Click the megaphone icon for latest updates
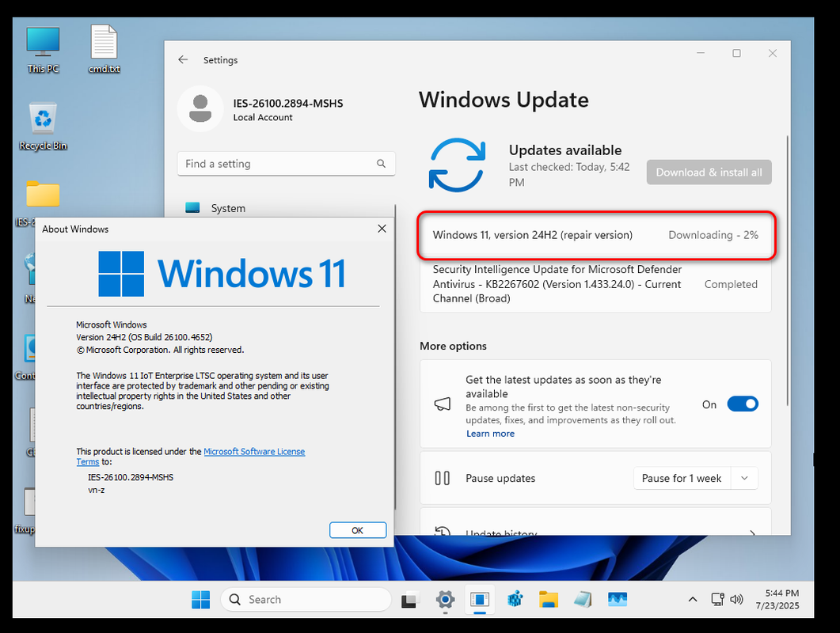Screen dimensions: 840x633 point(443,404)
